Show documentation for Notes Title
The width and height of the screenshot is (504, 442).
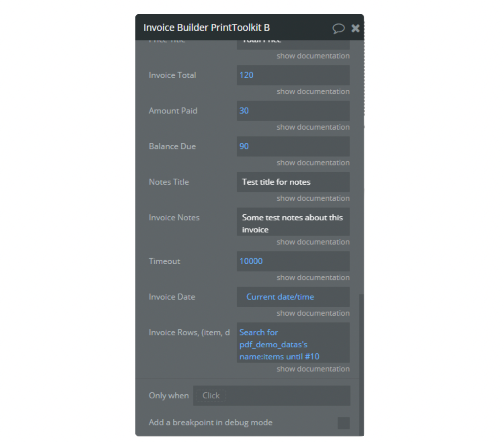coord(313,198)
